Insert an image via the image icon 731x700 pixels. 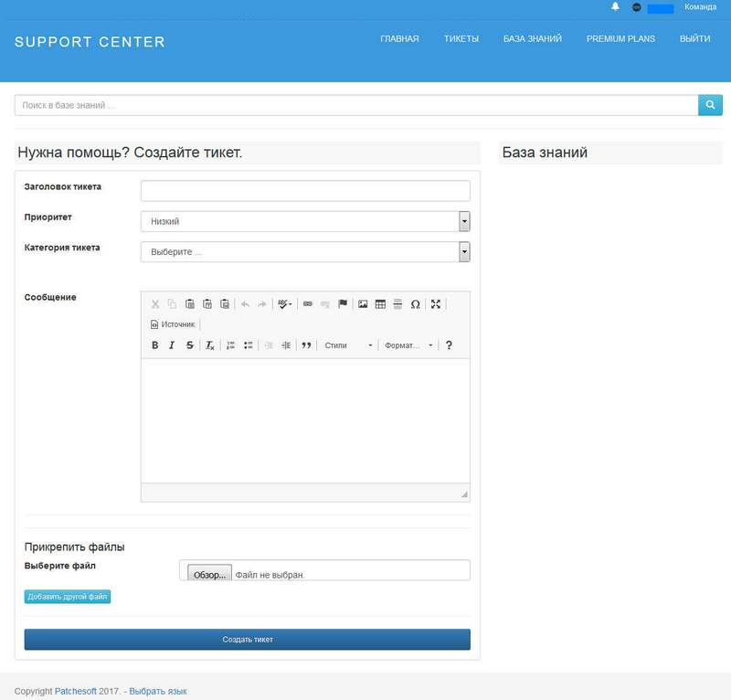click(x=363, y=304)
